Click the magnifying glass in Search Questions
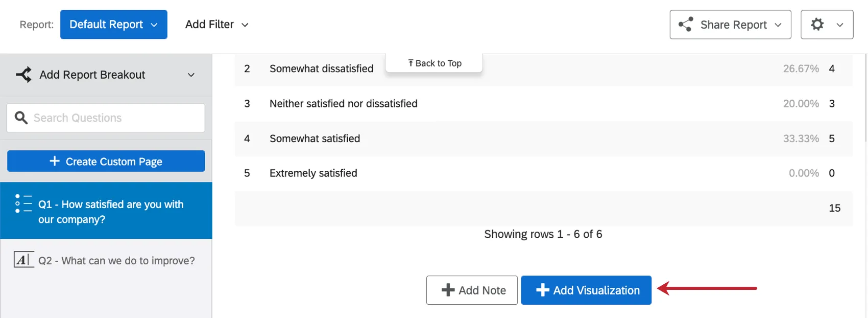Screen dimensions: 868x318 [x=21, y=118]
